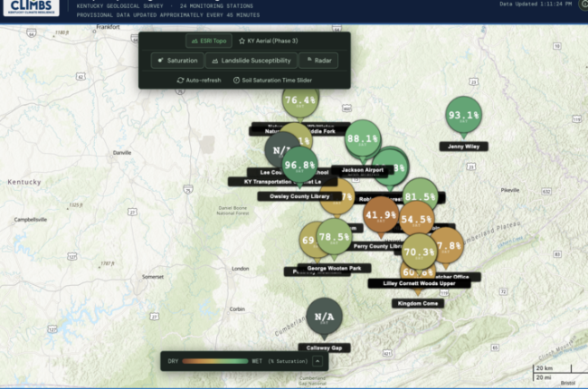Open the 70.3% saturation marker

419,252
